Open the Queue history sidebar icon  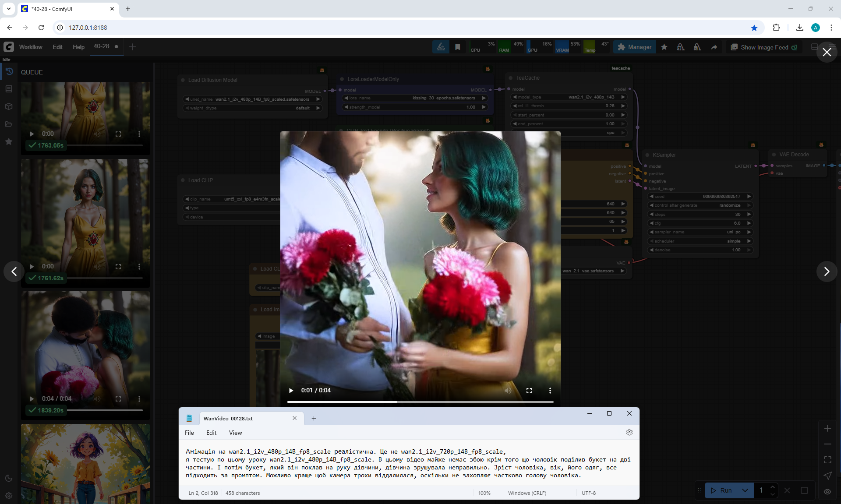(x=9, y=72)
